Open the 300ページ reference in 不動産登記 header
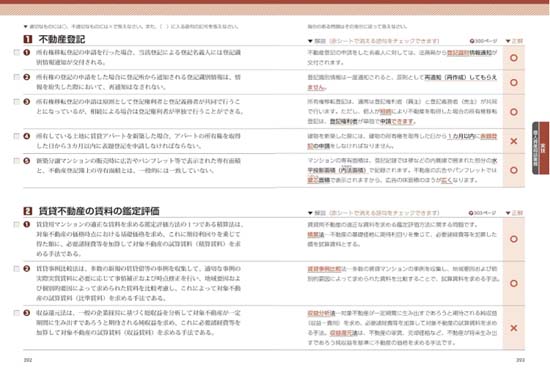This screenshot has width=550, height=370. pos(483,41)
